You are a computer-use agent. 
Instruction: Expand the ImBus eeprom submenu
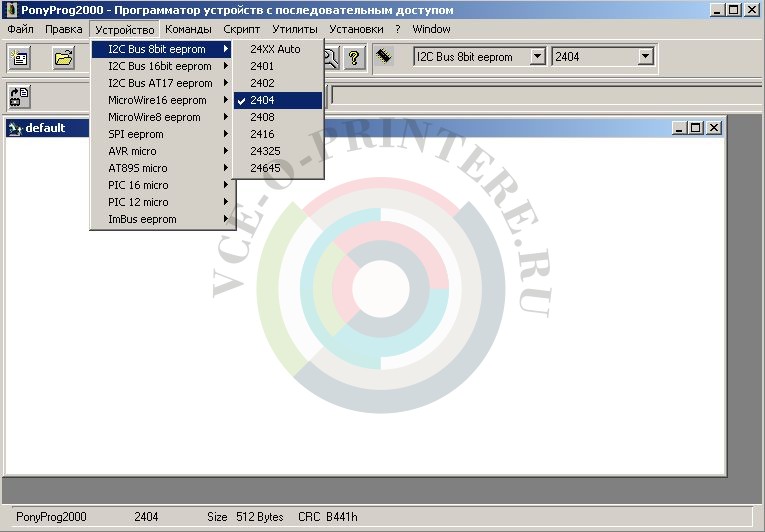click(161, 219)
